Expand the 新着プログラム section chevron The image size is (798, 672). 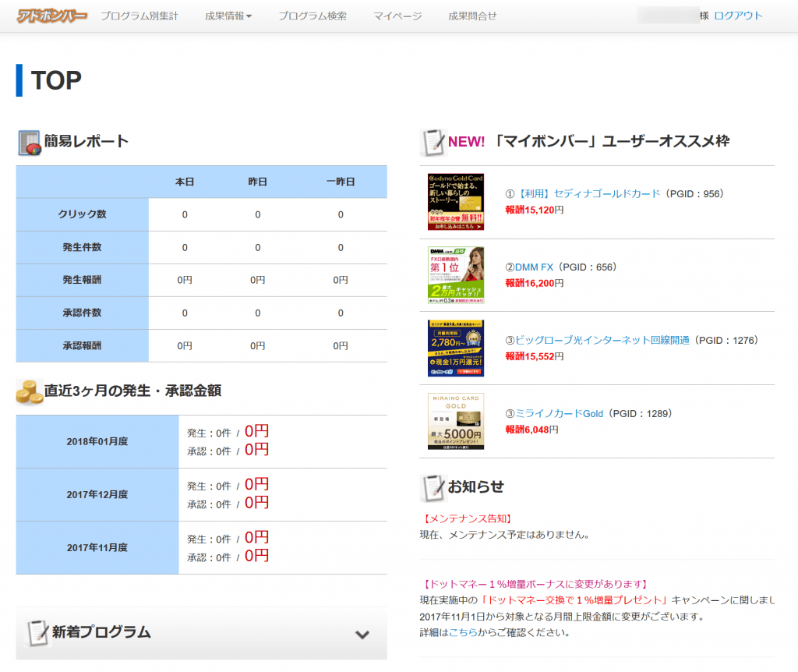click(x=362, y=635)
